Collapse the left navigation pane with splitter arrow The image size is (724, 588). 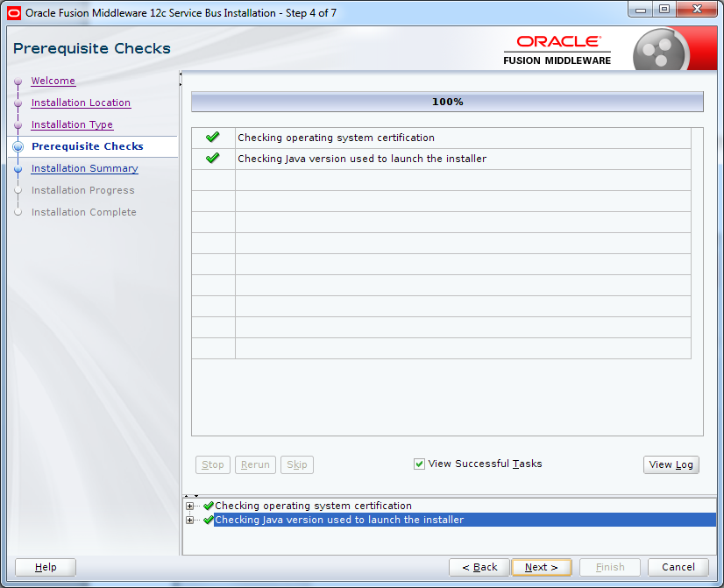[x=181, y=74]
